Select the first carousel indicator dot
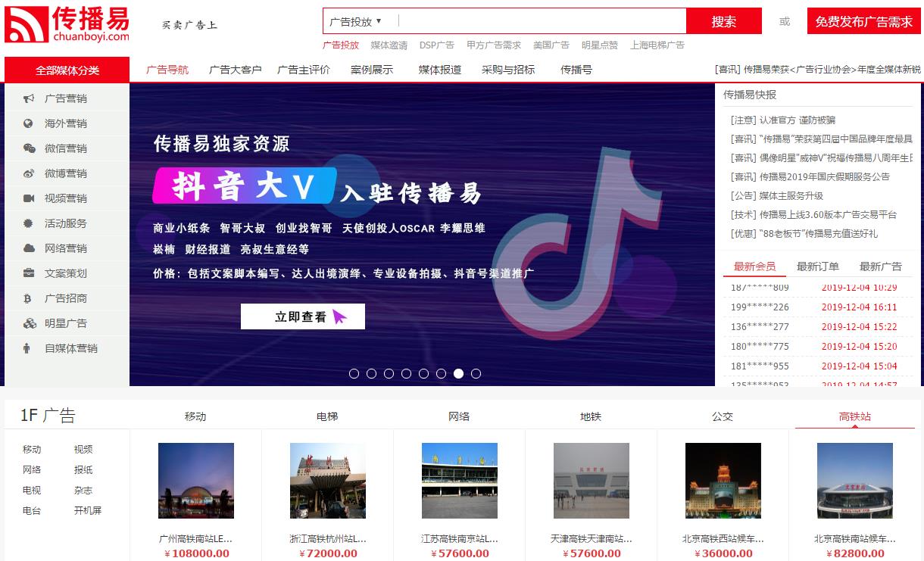 pos(354,373)
